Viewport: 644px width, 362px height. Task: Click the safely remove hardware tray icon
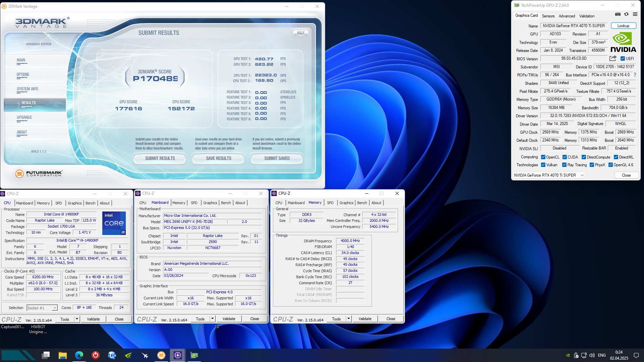(576, 355)
